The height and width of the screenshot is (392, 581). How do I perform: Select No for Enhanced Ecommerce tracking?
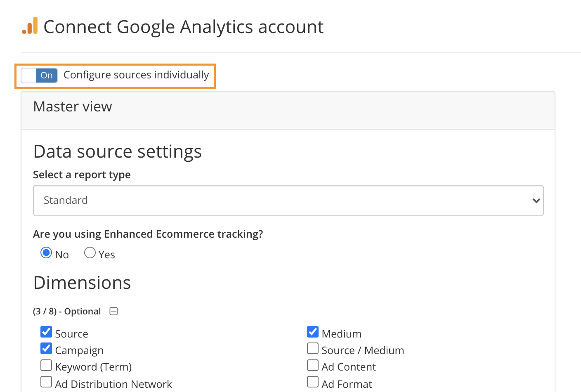46,253
